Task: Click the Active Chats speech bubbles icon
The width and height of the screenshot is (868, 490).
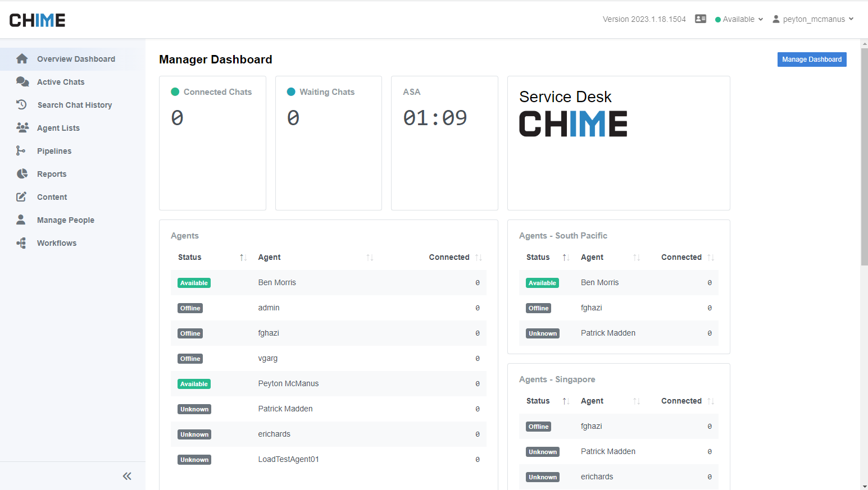Action: [22, 82]
